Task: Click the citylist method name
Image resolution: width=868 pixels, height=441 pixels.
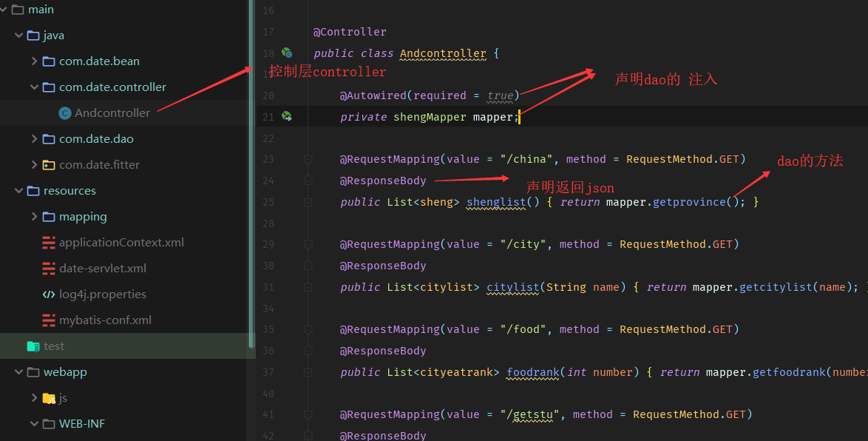Action: point(512,287)
